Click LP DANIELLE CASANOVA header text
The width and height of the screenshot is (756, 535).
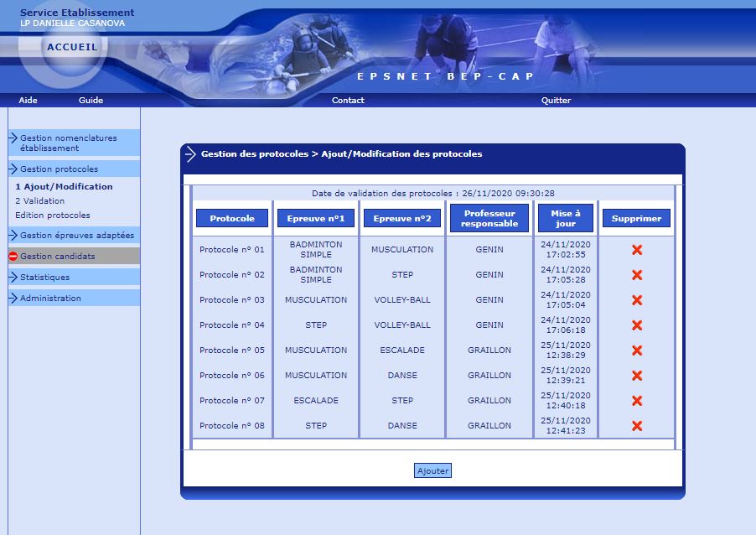point(72,23)
